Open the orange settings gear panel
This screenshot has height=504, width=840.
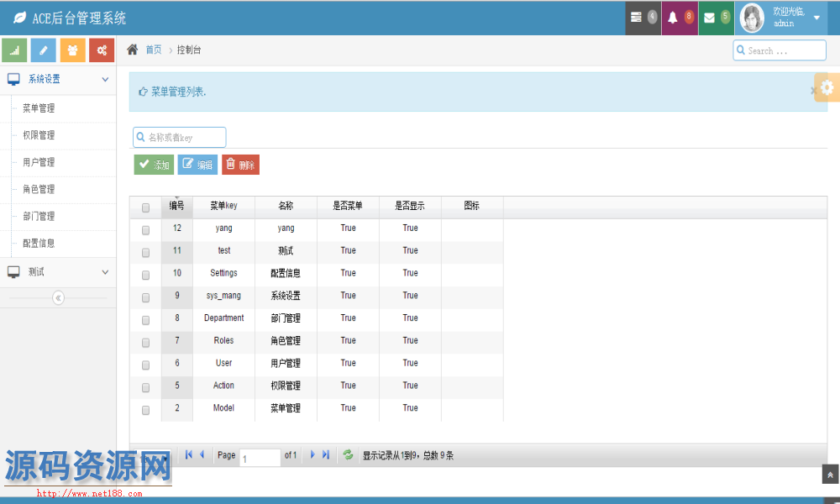coord(827,87)
